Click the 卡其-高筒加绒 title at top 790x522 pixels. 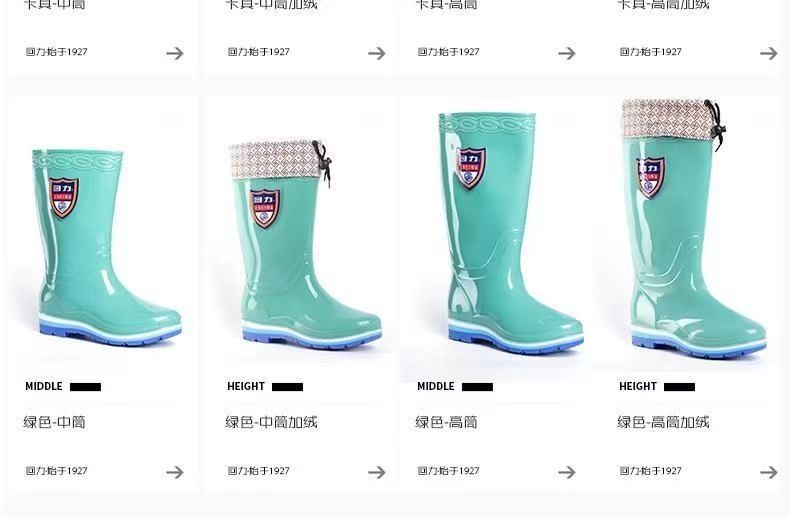tap(663, 5)
